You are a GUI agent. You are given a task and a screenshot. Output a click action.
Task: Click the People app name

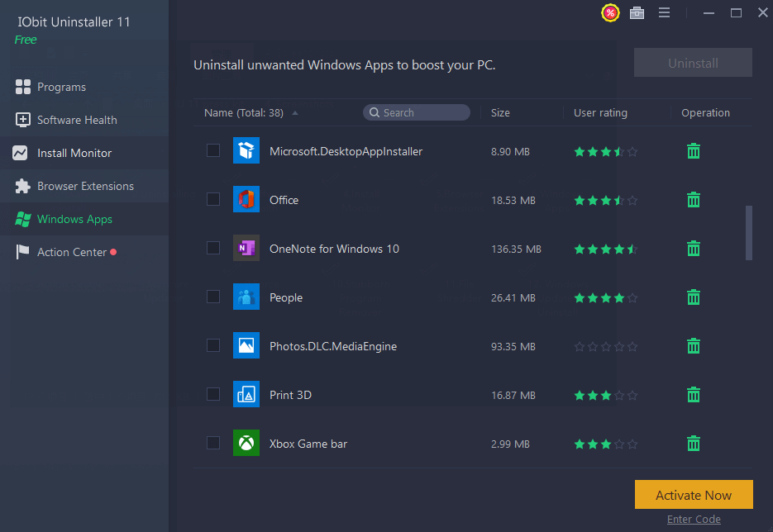[286, 297]
